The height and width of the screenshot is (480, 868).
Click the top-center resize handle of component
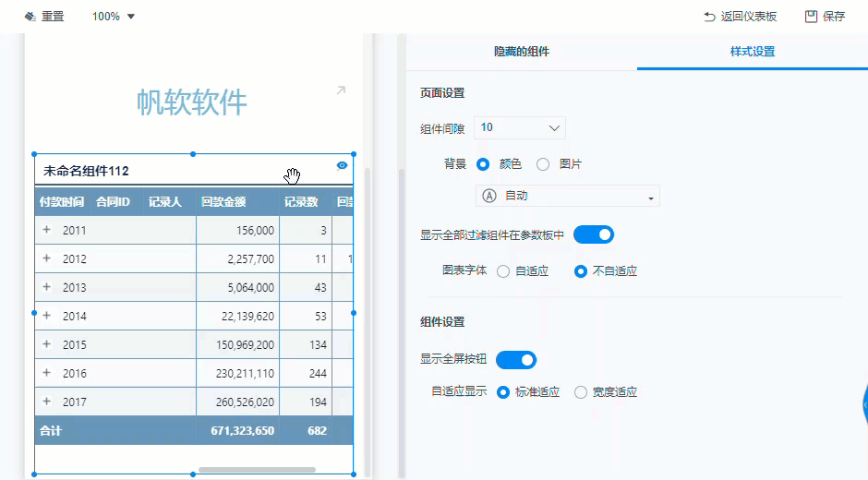[193, 154]
